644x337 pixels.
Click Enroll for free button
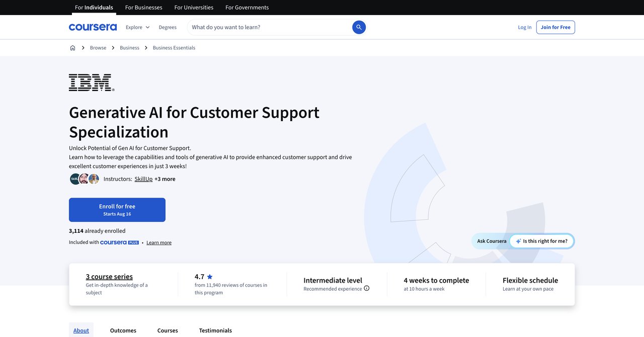click(x=117, y=210)
